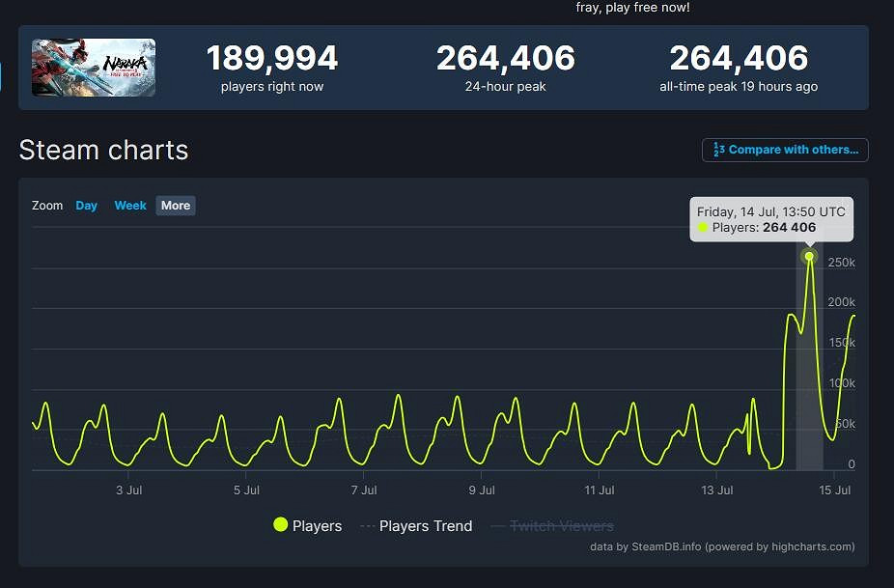This screenshot has height=588, width=894.
Task: Switch chart zoom to Day
Action: click(86, 205)
